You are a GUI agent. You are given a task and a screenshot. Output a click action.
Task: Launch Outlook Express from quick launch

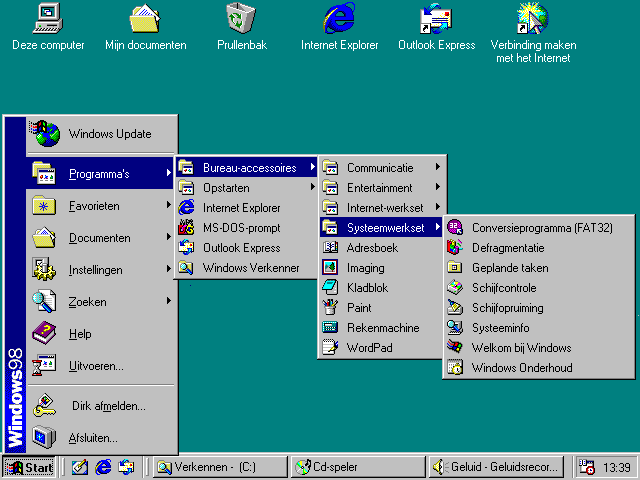tap(126, 467)
